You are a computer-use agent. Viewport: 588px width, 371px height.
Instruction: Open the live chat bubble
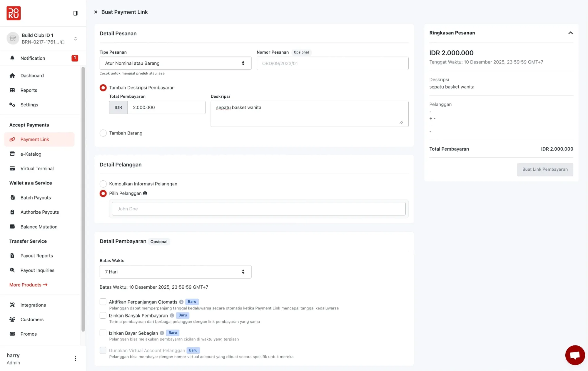click(x=575, y=355)
